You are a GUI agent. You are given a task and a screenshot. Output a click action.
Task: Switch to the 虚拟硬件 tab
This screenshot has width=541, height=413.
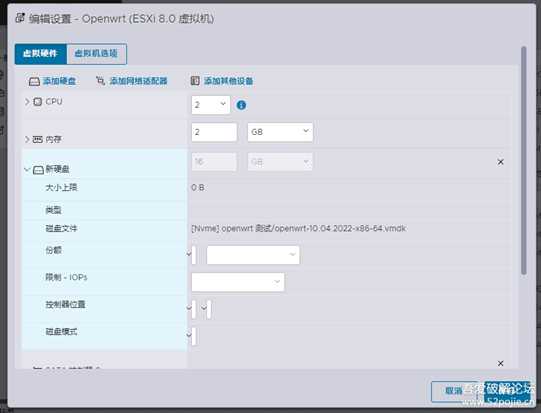coord(41,53)
